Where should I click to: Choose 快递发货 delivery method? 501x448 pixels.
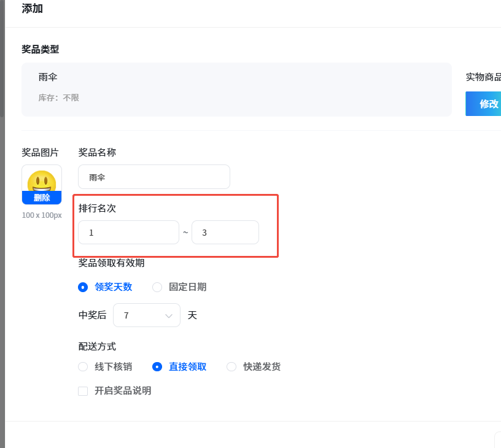[254, 366]
